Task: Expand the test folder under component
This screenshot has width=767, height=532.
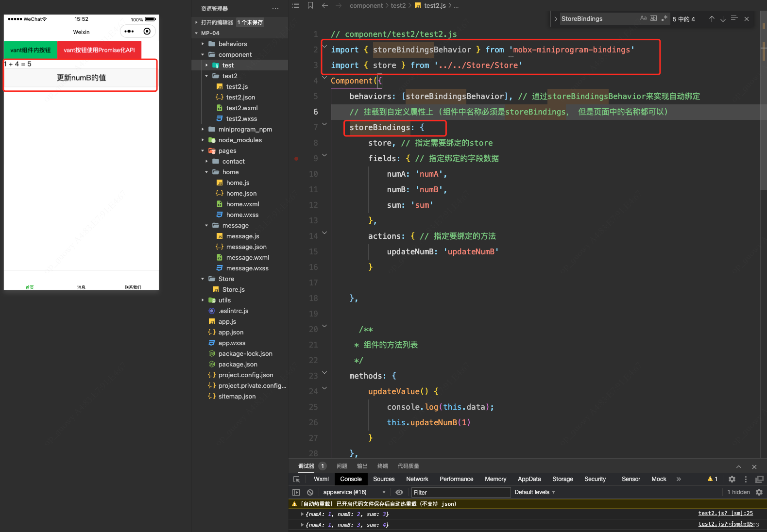Action: (x=206, y=65)
